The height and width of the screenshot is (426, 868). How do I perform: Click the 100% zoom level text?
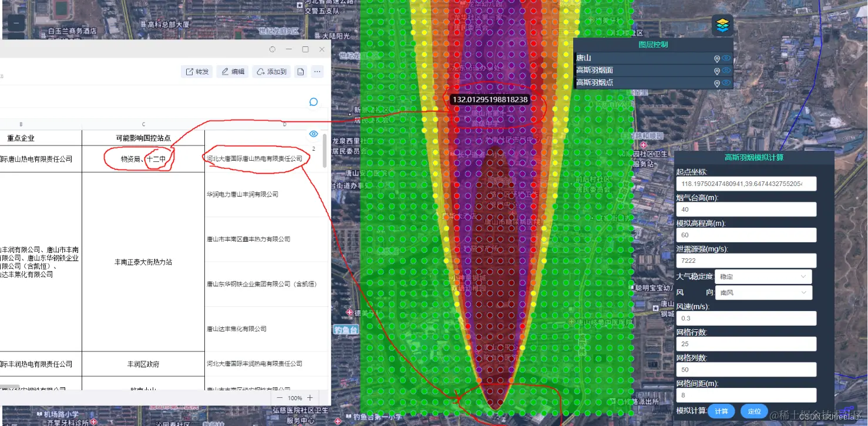295,398
